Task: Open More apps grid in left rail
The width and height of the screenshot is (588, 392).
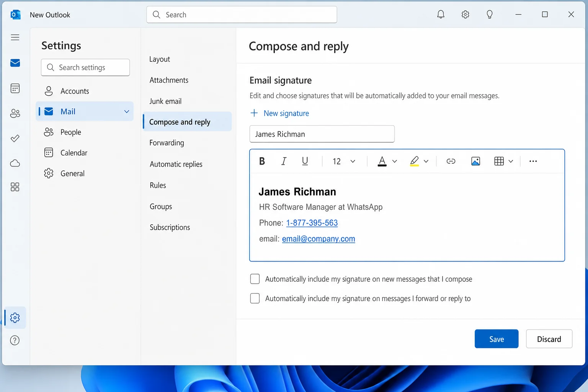Action: (x=15, y=187)
